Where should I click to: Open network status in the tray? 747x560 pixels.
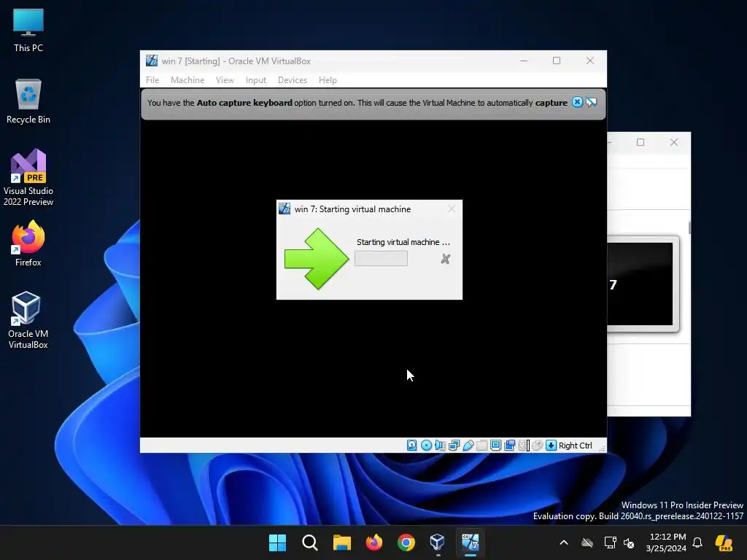click(610, 542)
